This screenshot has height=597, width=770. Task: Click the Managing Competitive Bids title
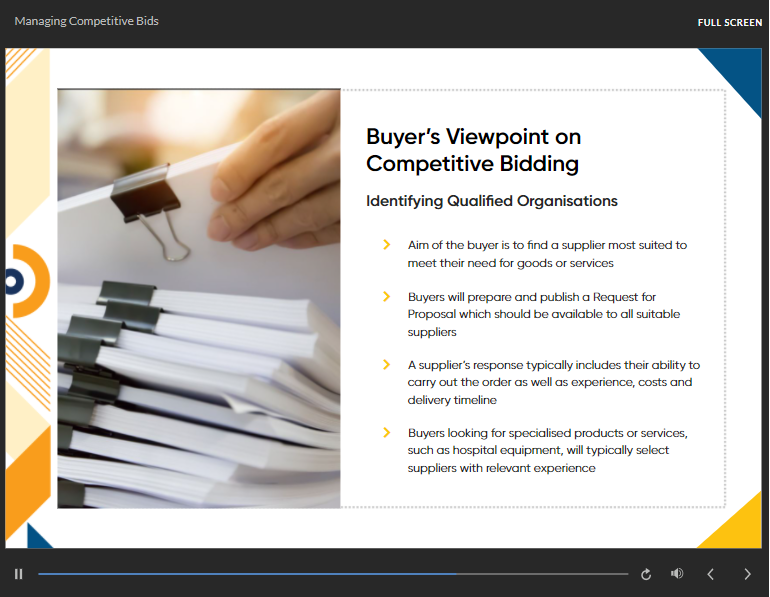pos(86,21)
